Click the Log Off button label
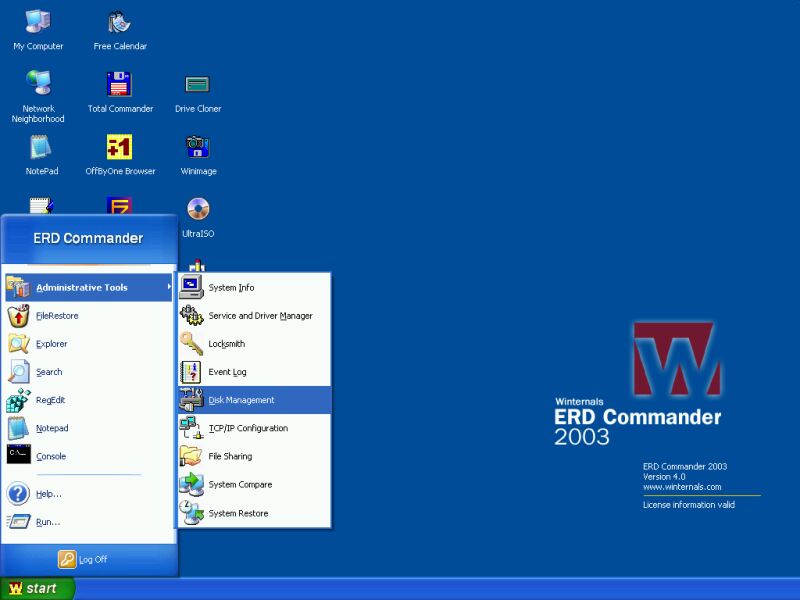Viewport: 800px width, 600px height. (93, 560)
